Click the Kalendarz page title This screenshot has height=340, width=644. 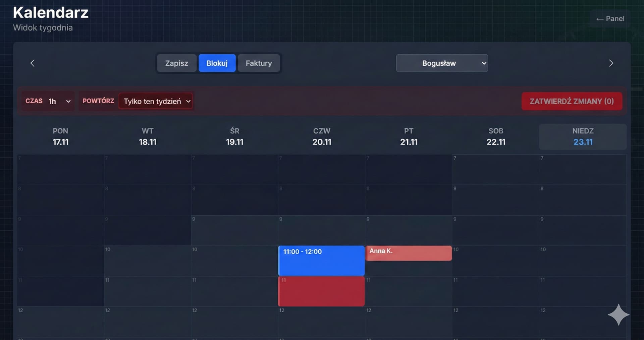[x=51, y=13]
